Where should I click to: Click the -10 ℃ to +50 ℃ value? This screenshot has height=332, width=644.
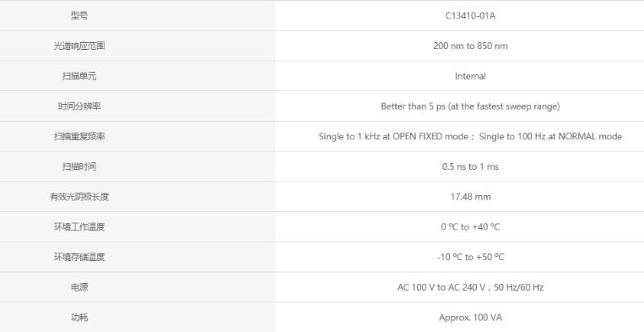(470, 257)
